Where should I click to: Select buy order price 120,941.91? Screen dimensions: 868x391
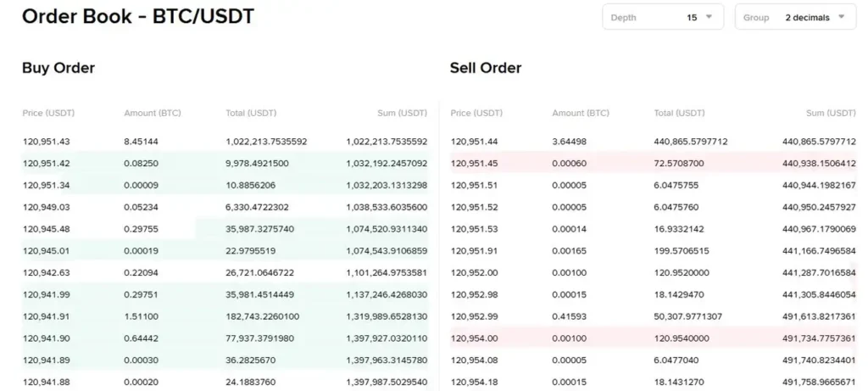[47, 316]
